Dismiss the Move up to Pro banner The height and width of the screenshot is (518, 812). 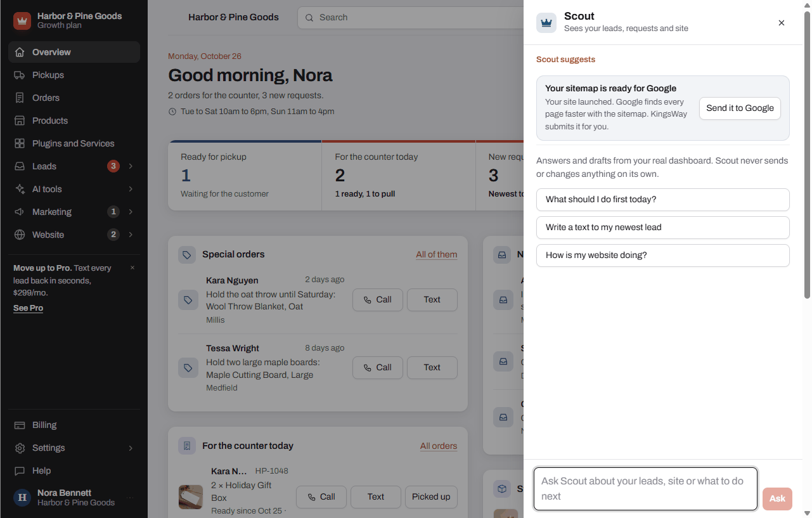pyautogui.click(x=132, y=268)
